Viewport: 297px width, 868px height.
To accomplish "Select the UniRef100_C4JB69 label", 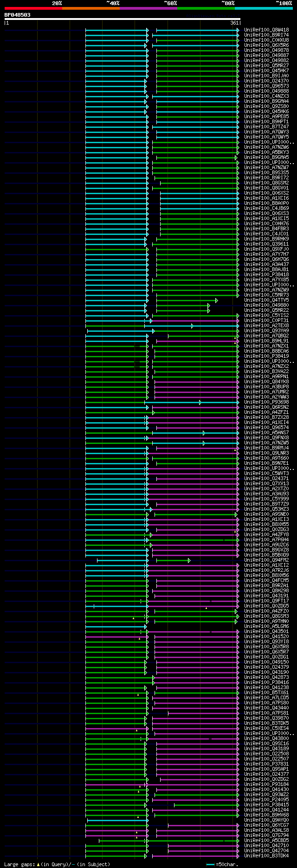I will point(266,209).
